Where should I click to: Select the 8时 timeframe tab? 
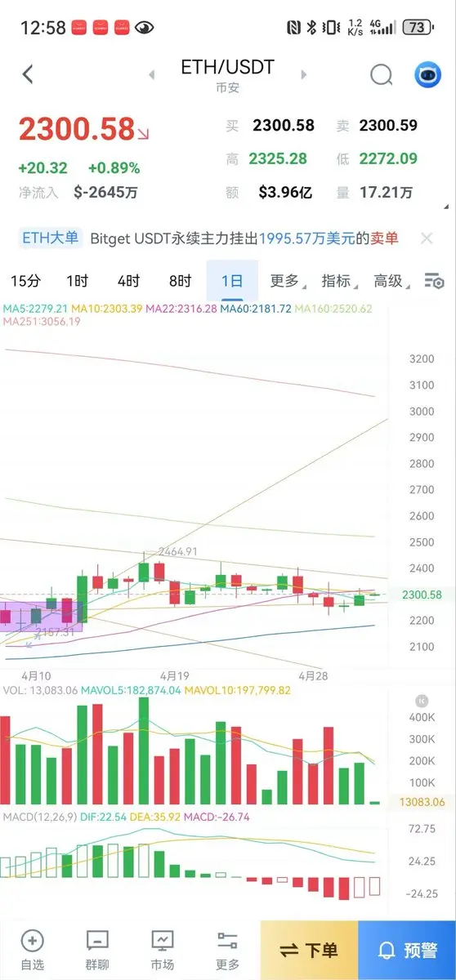(180, 281)
